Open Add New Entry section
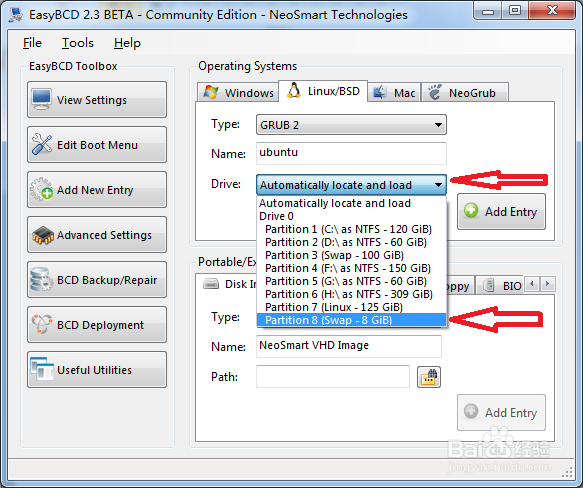 [97, 190]
